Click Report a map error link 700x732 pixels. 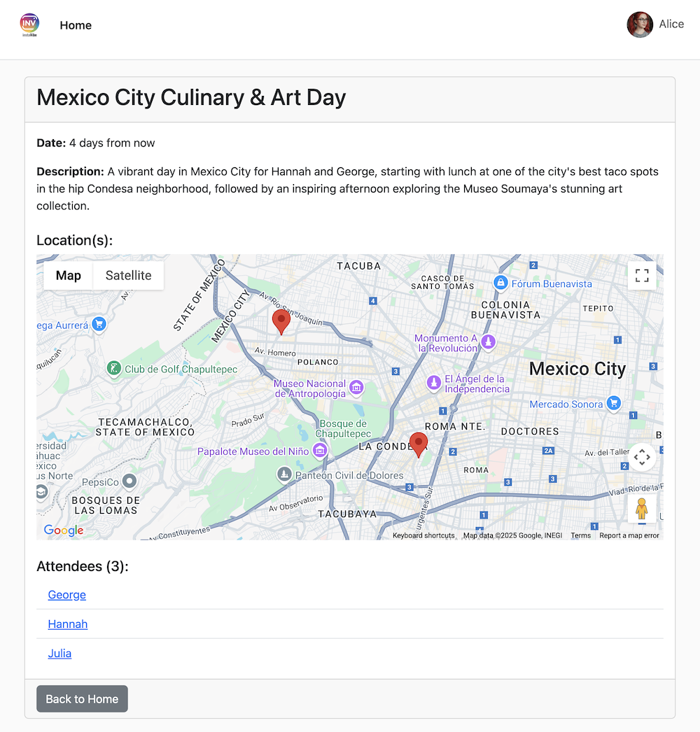click(629, 536)
